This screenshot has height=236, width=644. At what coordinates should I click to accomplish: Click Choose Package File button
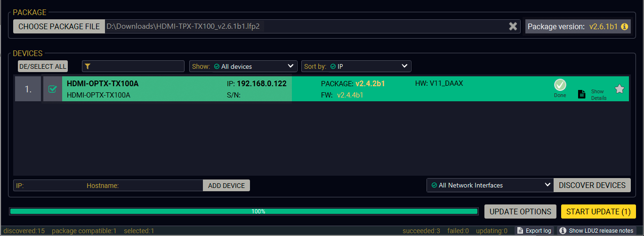pos(59,26)
